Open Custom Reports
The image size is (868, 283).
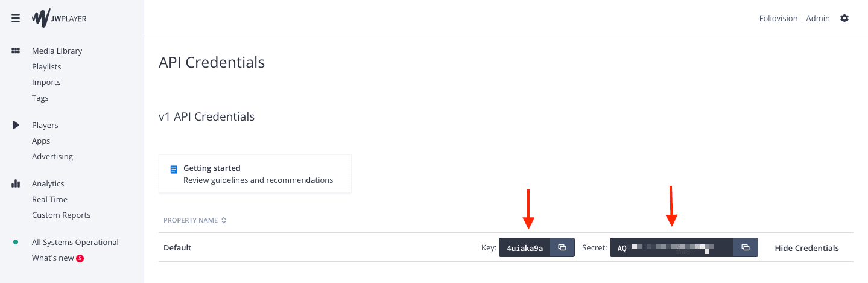[62, 215]
